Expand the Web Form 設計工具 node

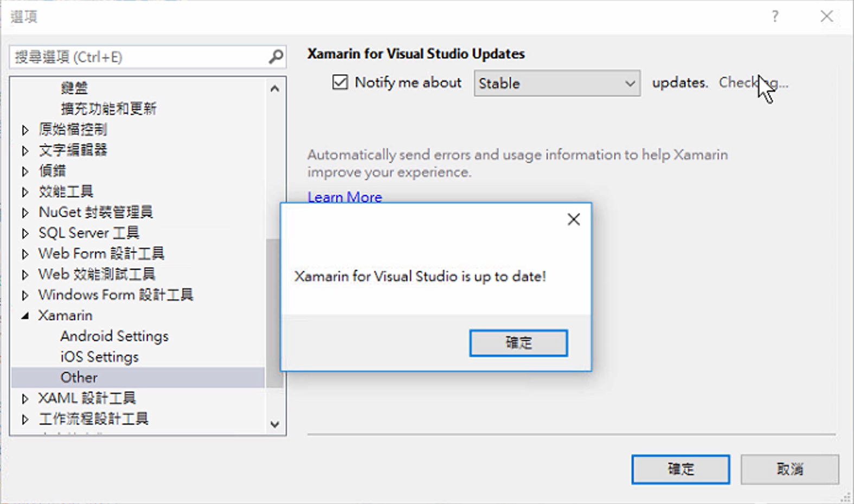pos(25,254)
